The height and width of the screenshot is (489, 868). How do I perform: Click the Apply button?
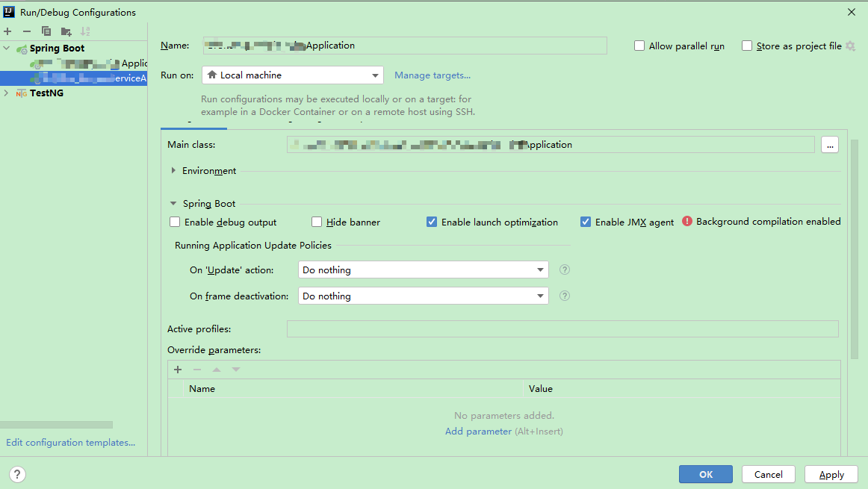point(831,475)
